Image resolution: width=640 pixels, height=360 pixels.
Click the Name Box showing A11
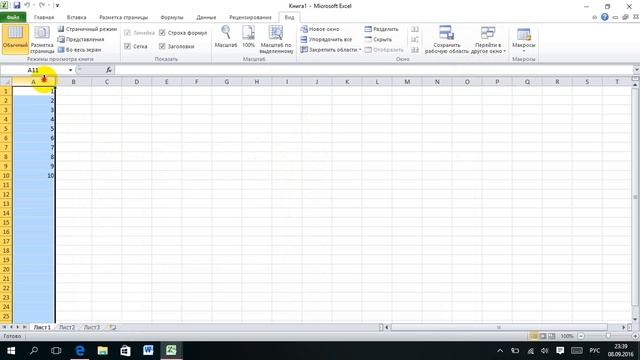click(x=33, y=70)
